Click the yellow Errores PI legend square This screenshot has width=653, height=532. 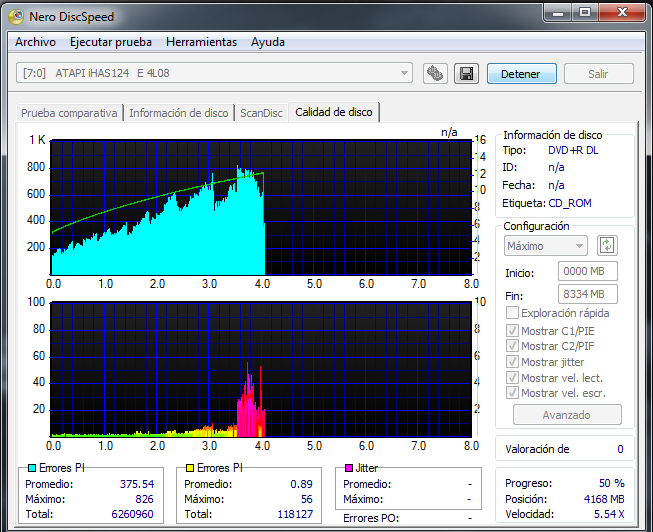point(189,468)
